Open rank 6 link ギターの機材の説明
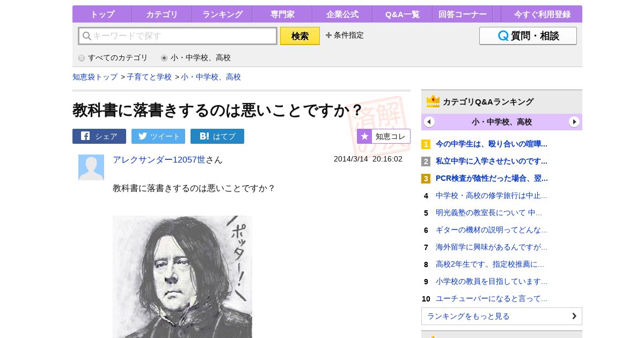644x338 pixels. coord(492,230)
